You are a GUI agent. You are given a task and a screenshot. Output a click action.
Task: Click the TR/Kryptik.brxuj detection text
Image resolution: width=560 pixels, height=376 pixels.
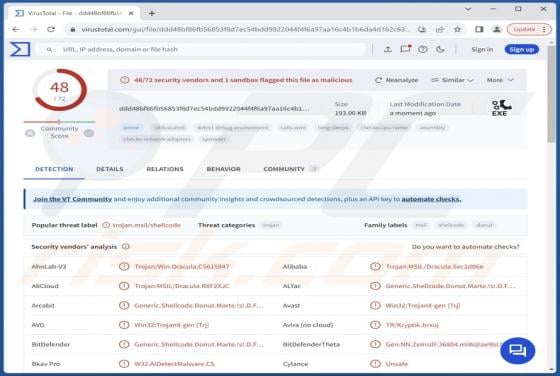click(x=412, y=325)
